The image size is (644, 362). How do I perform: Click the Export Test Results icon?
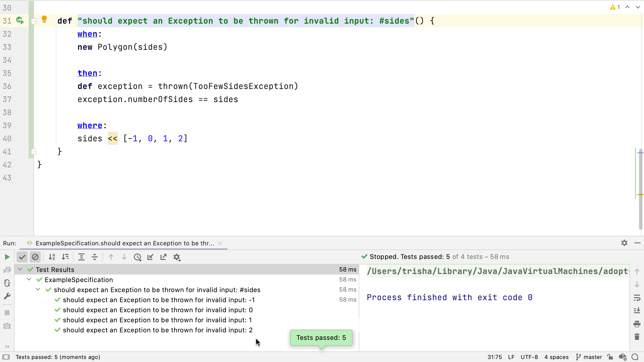click(164, 257)
